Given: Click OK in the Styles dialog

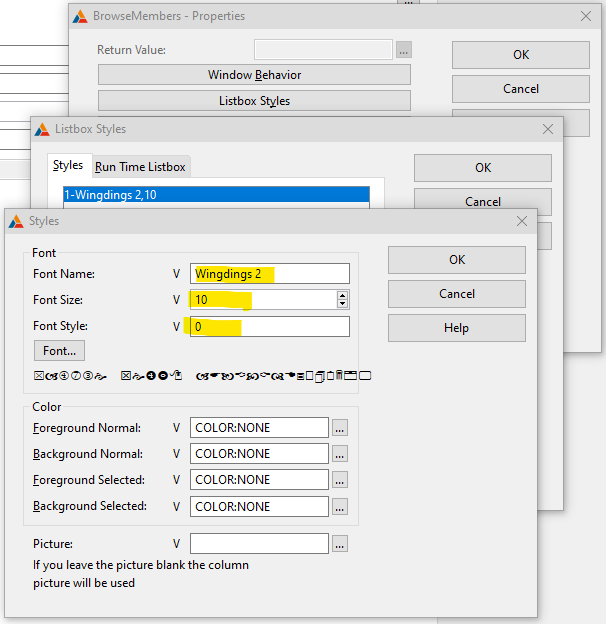Looking at the screenshot, I should 456,260.
